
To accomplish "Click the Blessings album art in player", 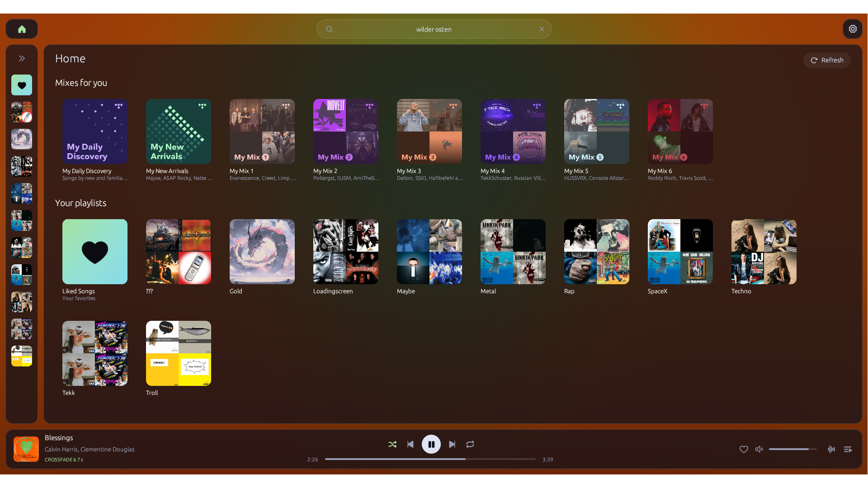I will [26, 449].
